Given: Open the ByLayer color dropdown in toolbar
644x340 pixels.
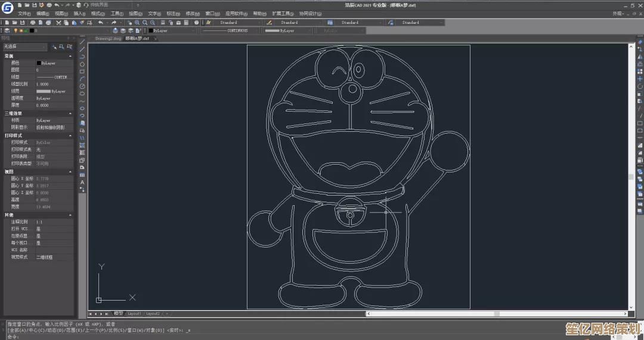Looking at the screenshot, I should click(171, 30).
